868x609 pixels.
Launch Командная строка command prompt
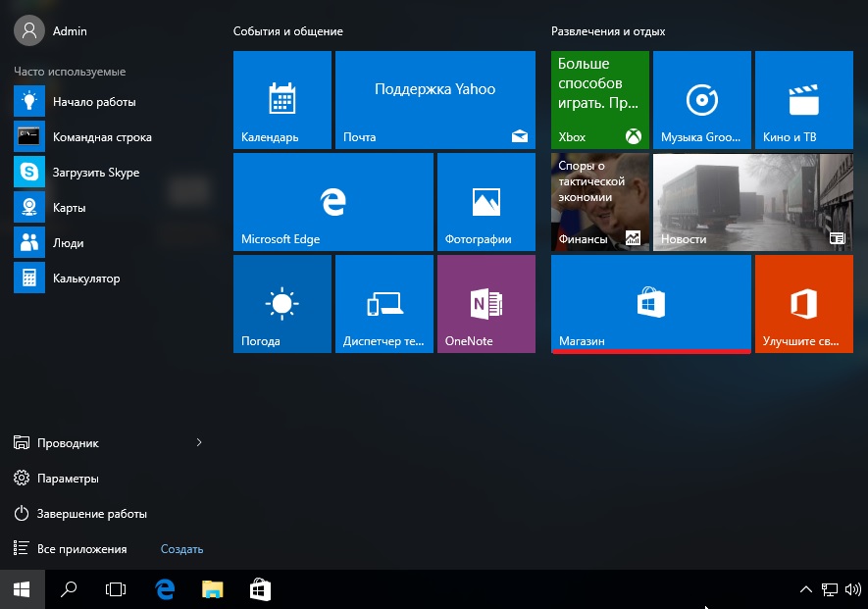click(108, 136)
